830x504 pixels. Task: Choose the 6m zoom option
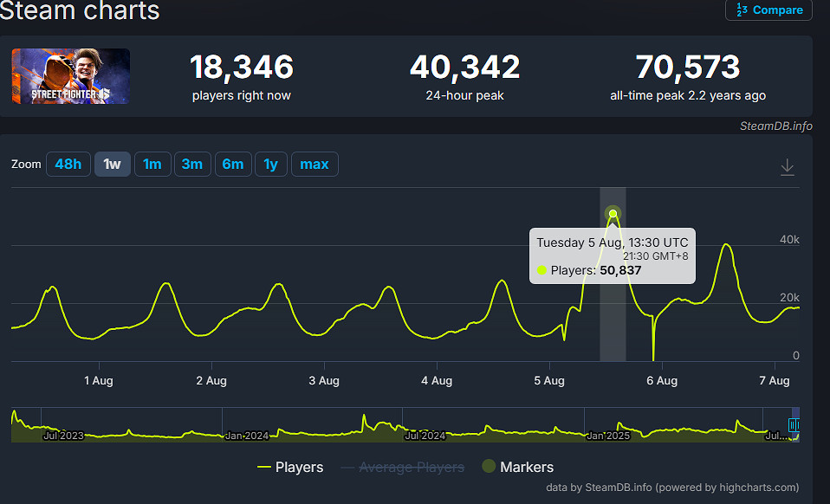coord(233,164)
